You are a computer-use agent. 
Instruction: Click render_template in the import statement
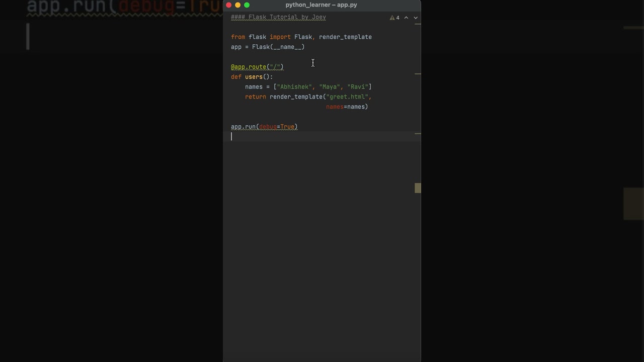(x=345, y=37)
